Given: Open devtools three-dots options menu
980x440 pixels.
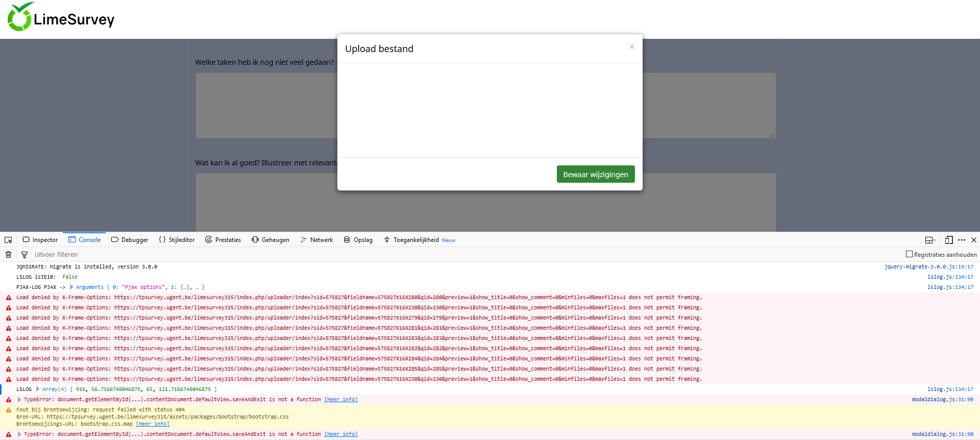Looking at the screenshot, I should [x=962, y=240].
